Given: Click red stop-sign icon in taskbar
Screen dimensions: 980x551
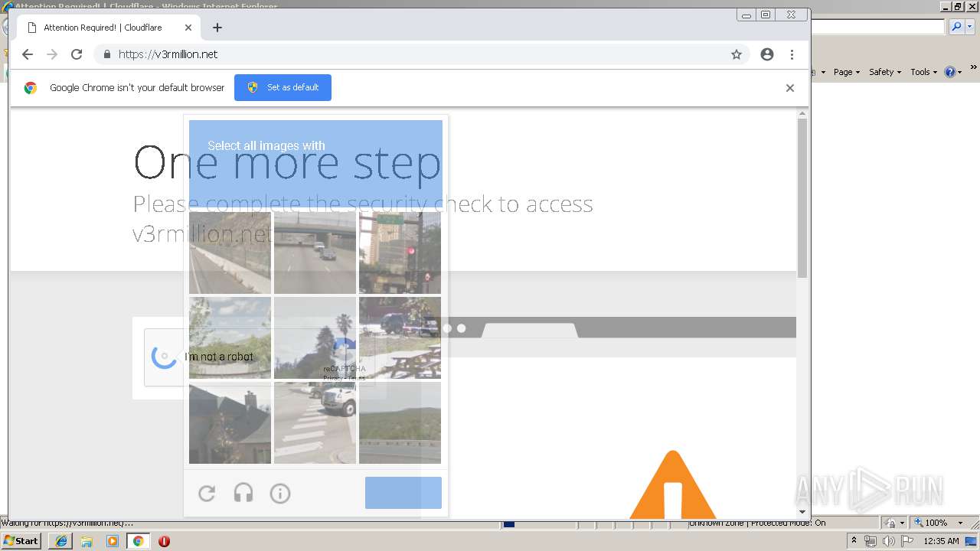Looking at the screenshot, I should pos(164,541).
